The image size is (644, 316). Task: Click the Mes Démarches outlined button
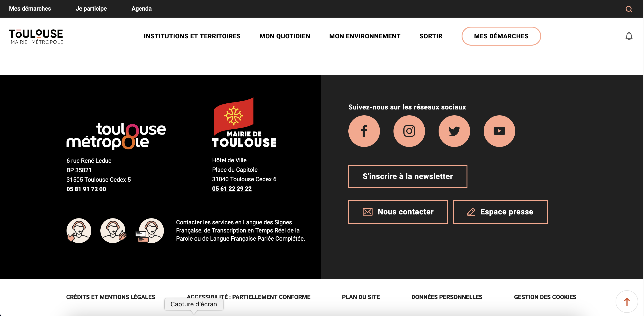pos(501,36)
